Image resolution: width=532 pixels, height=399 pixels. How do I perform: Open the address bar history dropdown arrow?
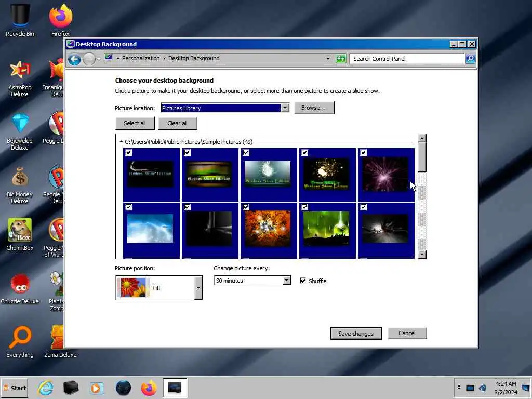[x=328, y=59]
